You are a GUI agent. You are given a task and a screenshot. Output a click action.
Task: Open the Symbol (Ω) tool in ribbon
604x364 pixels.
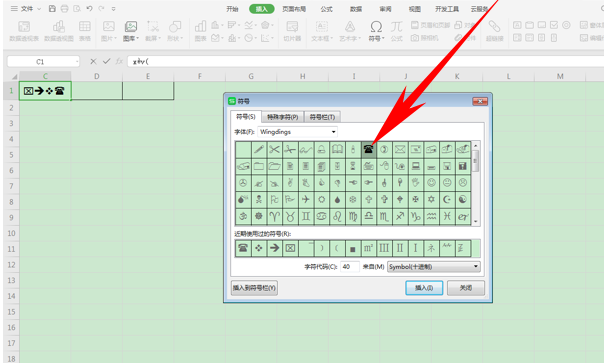tap(376, 31)
